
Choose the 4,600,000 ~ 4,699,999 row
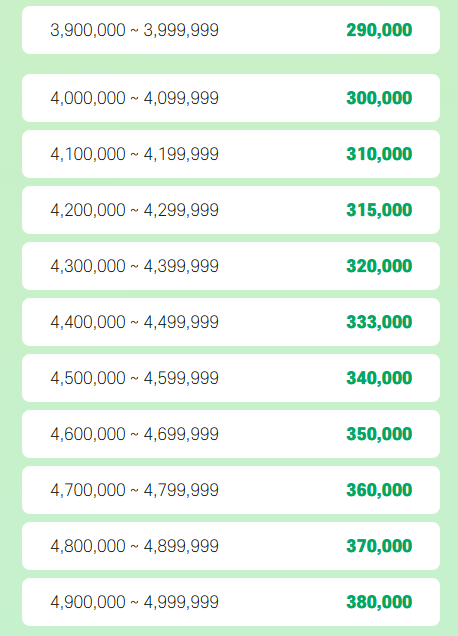pyautogui.click(x=231, y=434)
